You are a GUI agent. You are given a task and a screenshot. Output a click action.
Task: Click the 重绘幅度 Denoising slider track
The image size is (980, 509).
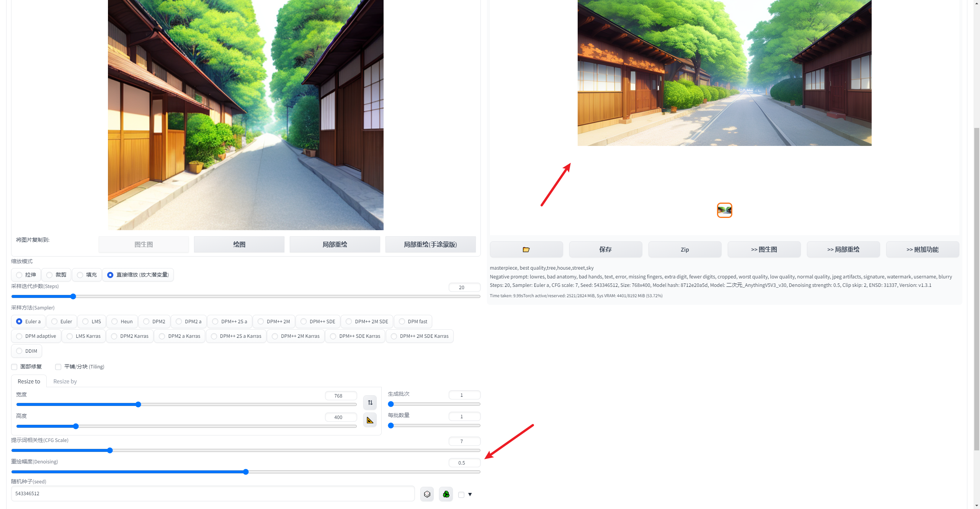345,472
